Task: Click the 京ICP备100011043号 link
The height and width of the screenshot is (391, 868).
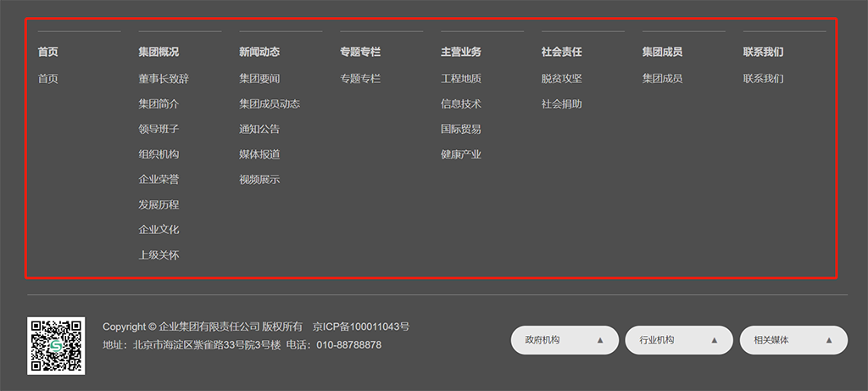Action: 361,327
